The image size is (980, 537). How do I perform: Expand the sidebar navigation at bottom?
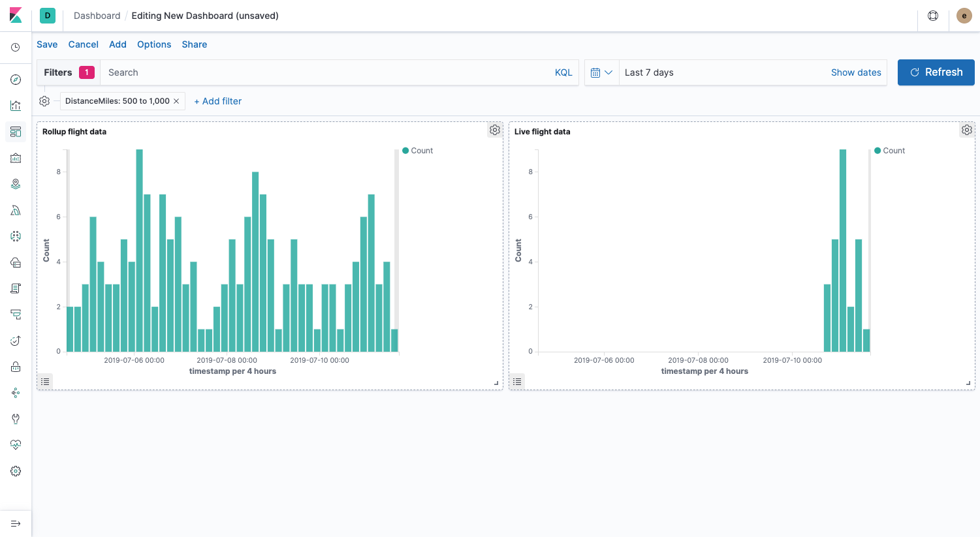16,523
